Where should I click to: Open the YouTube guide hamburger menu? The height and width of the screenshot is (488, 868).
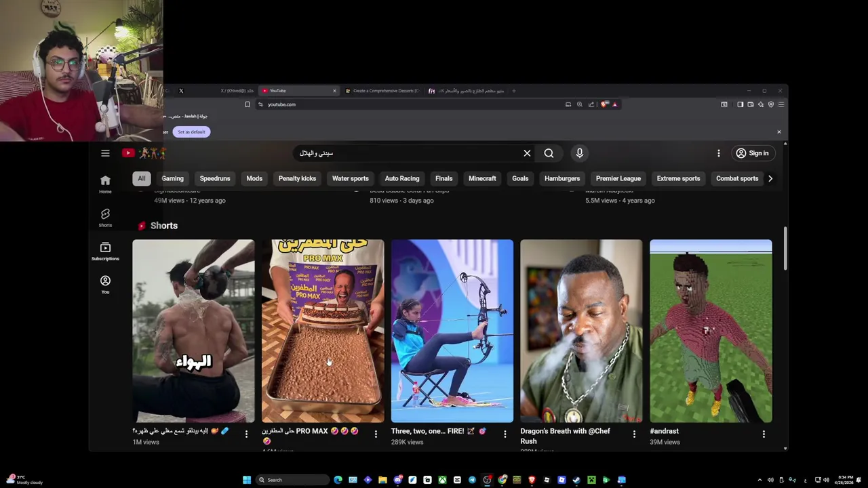(x=105, y=153)
